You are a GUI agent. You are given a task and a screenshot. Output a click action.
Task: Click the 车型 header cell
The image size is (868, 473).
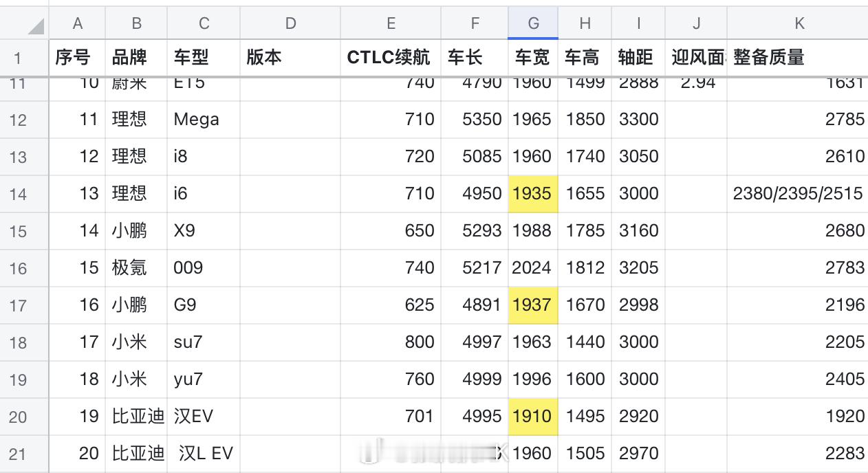[x=204, y=58]
